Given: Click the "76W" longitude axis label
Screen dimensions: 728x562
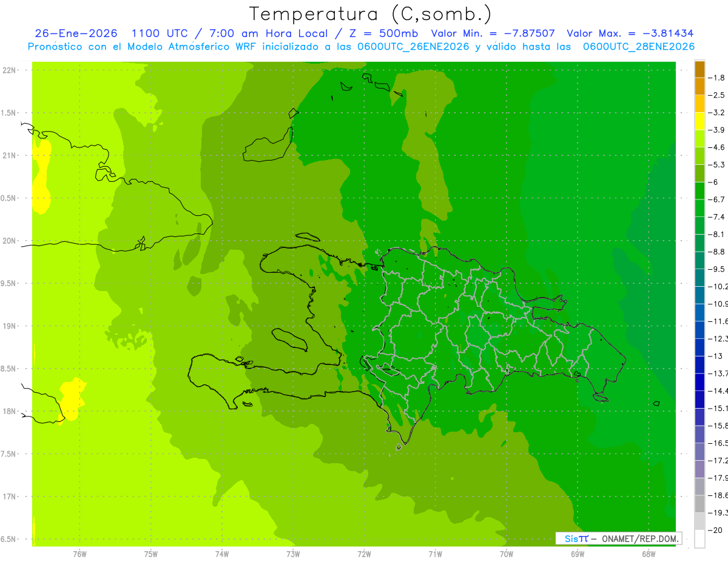Looking at the screenshot, I should (79, 554).
